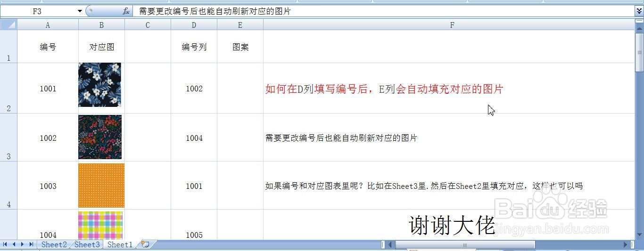
Task: Select the orange dotted image for 1003
Action: (x=101, y=186)
